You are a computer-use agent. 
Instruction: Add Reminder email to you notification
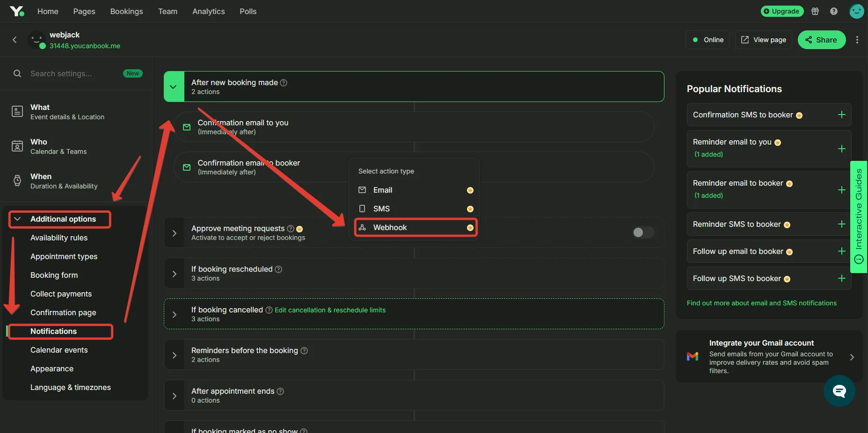[x=841, y=149]
